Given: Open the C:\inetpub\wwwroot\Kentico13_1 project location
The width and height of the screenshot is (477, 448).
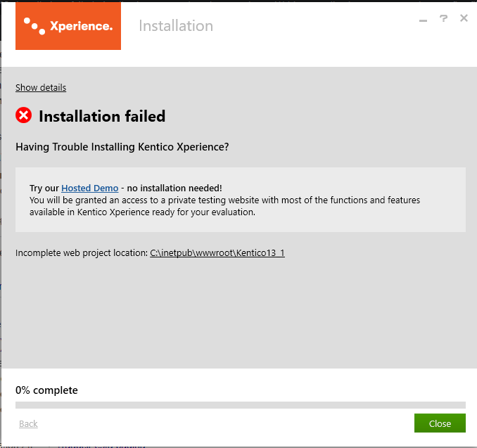Looking at the screenshot, I should 217,252.
